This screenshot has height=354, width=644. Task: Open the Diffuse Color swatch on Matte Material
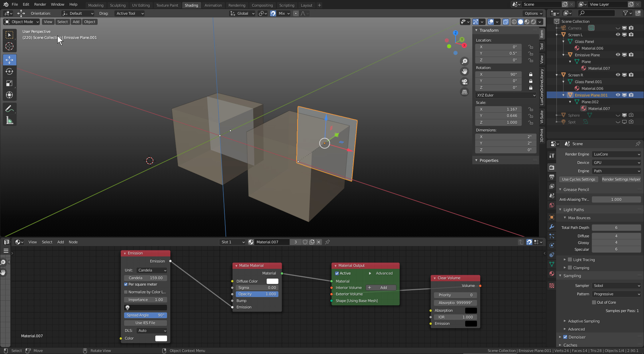272,281
